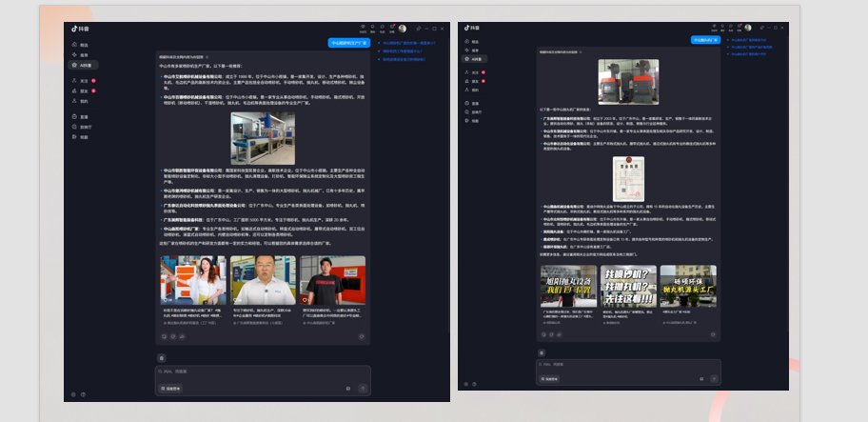This screenshot has height=422, width=868.
Task: Send the message in right window
Action: 714,379
